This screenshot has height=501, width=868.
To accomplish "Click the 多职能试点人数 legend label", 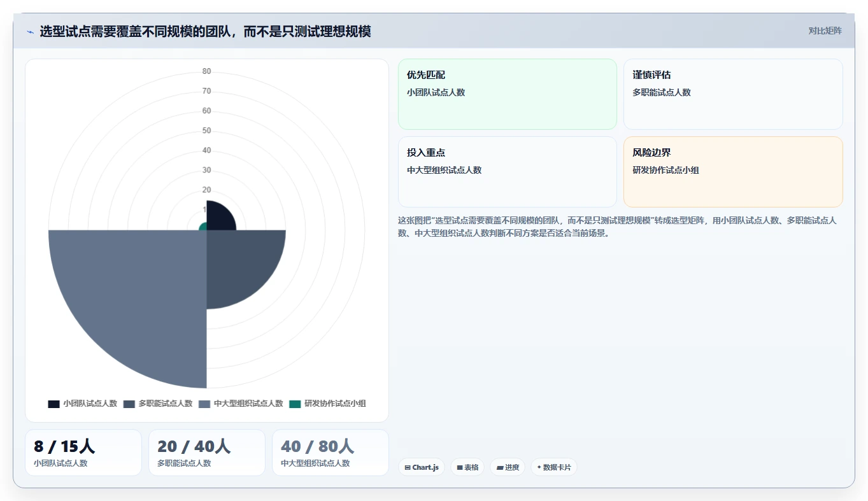I will [166, 404].
